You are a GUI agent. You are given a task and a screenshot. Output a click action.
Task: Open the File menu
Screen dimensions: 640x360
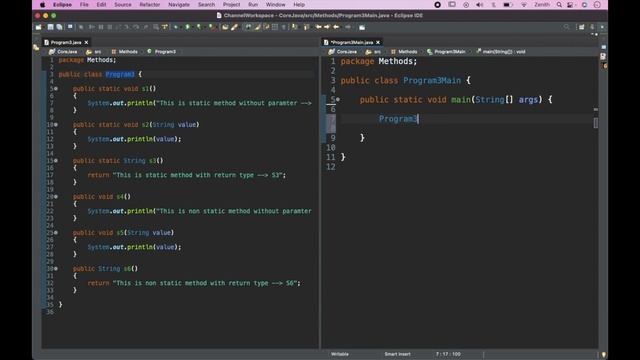coord(84,5)
